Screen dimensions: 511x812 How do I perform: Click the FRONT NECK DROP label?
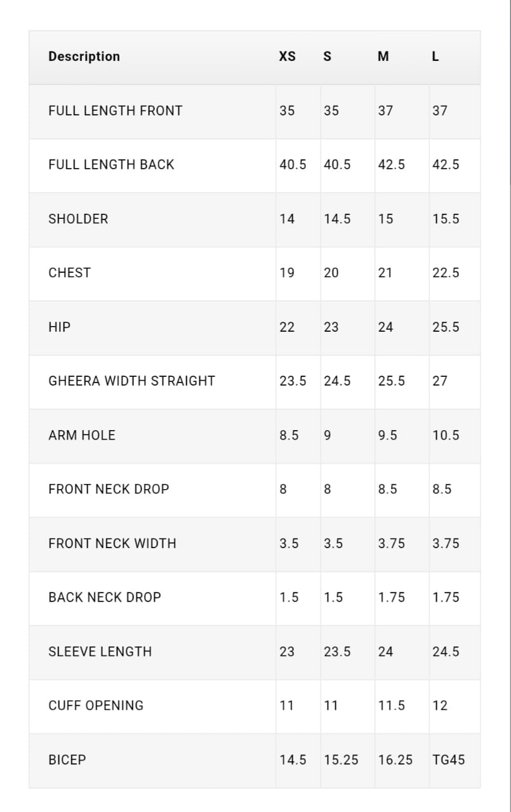click(x=109, y=489)
